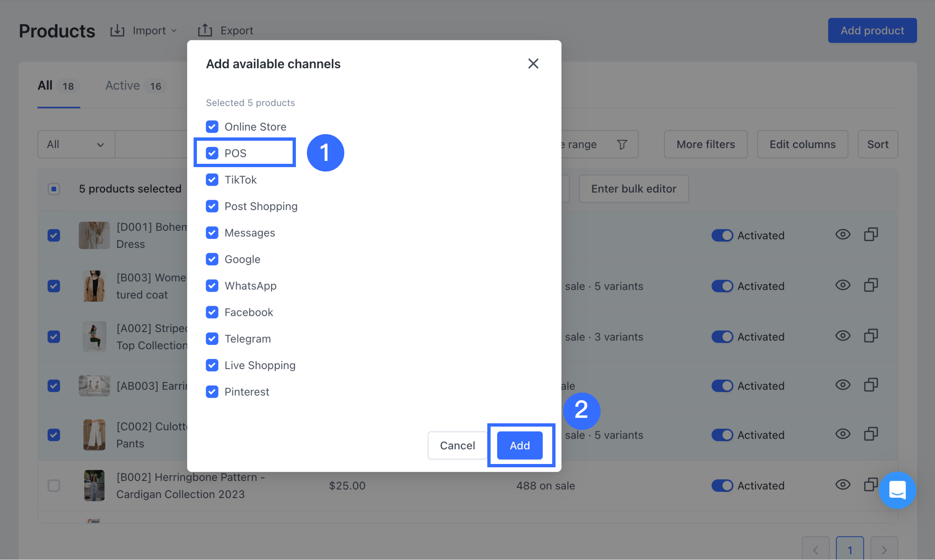Image resolution: width=935 pixels, height=560 pixels.
Task: Click duplicate icon for Striped Top Collection
Action: click(x=870, y=336)
